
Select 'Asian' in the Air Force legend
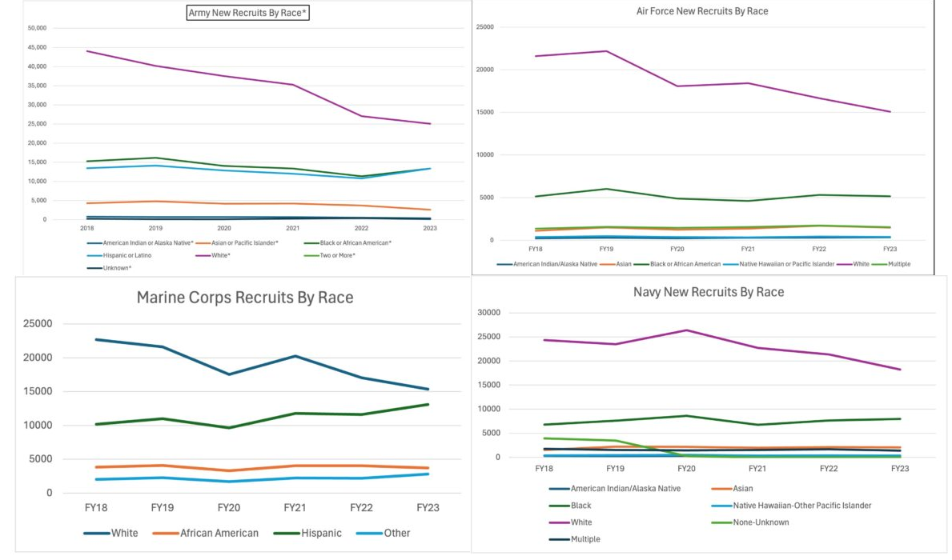[624, 264]
